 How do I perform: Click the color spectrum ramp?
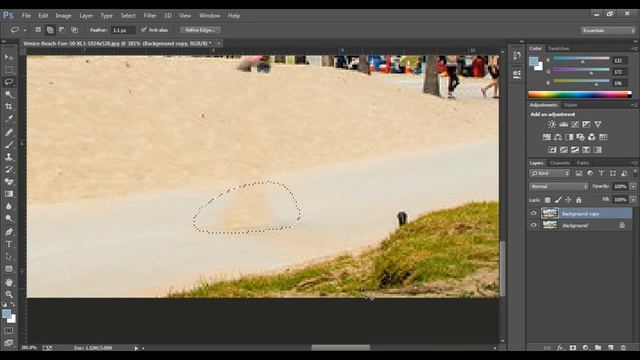point(580,94)
